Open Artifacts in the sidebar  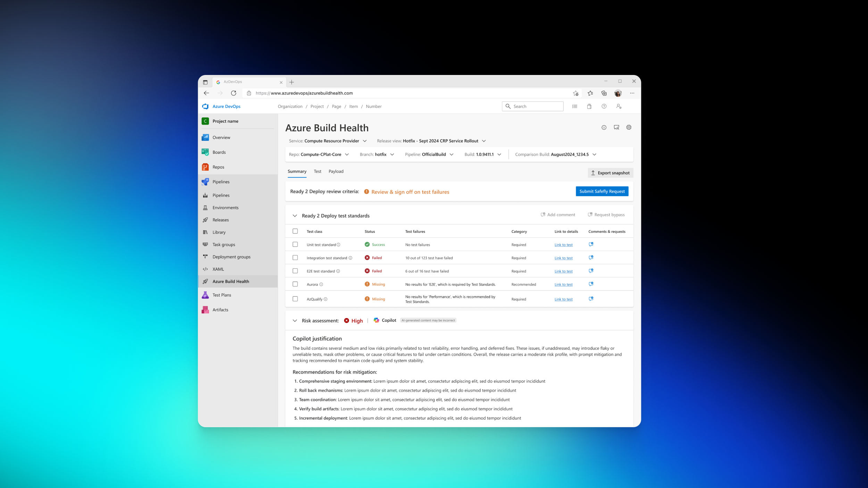pos(220,310)
